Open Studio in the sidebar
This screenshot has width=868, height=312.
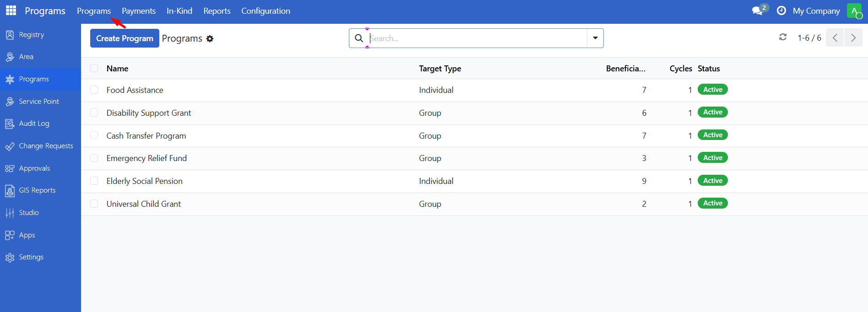pyautogui.click(x=29, y=213)
